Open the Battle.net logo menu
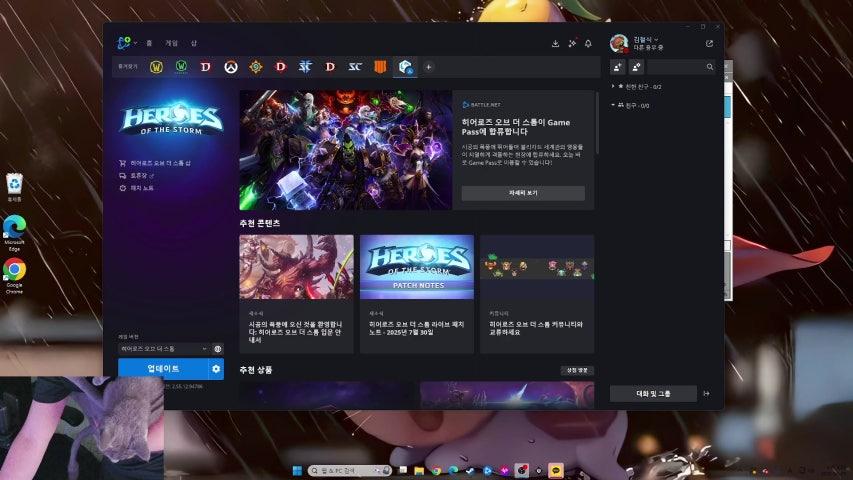853x480 pixels. tap(124, 42)
